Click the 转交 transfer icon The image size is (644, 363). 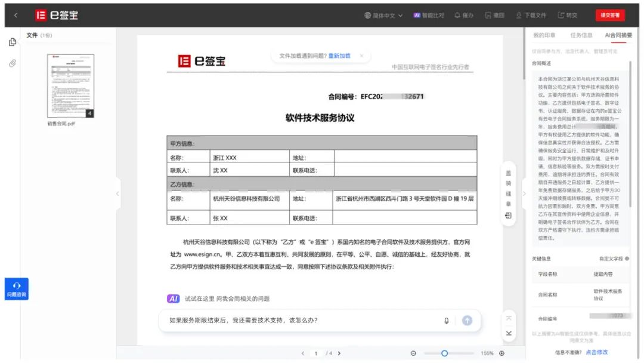click(561, 16)
